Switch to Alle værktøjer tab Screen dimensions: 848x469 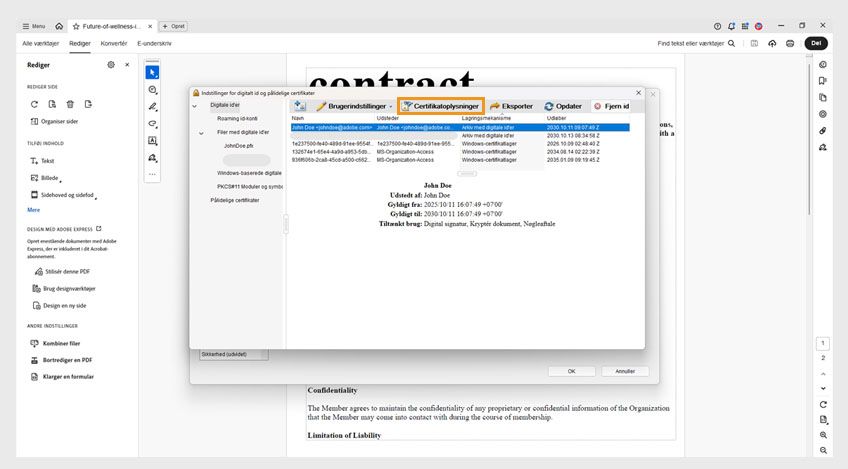click(x=41, y=43)
